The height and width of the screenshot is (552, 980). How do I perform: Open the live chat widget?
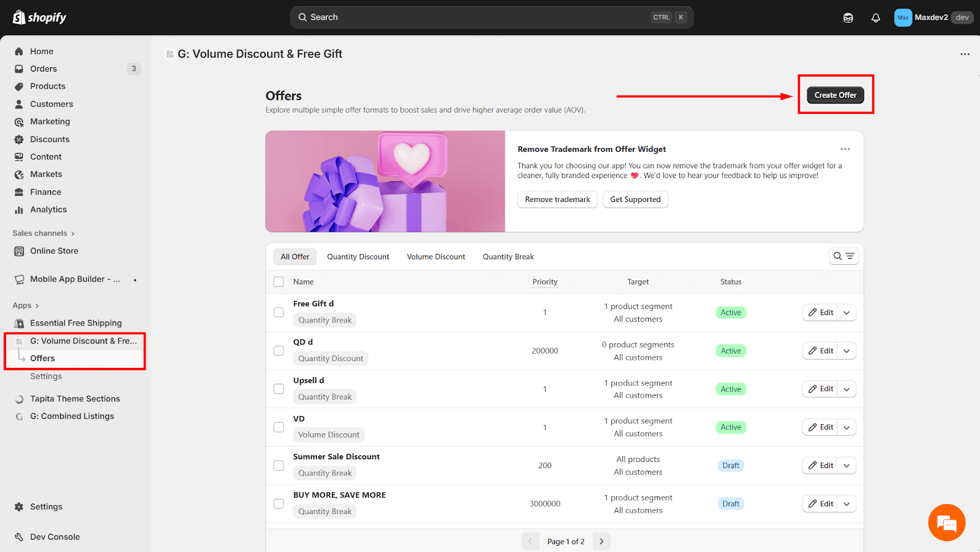(946, 523)
